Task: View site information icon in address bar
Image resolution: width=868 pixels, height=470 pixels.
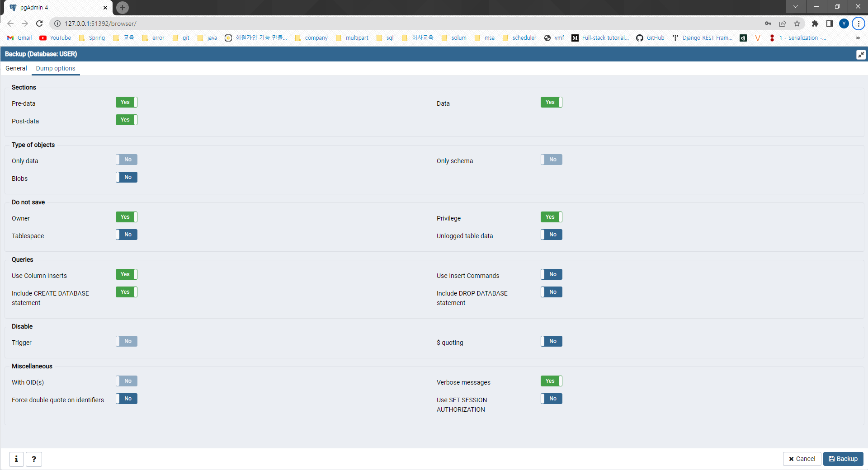Action: (57, 23)
